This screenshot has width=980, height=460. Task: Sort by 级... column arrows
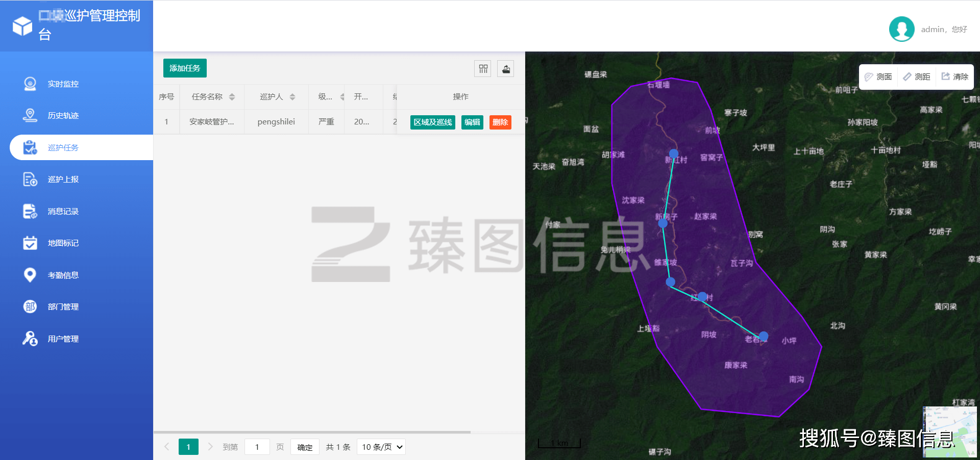point(342,97)
